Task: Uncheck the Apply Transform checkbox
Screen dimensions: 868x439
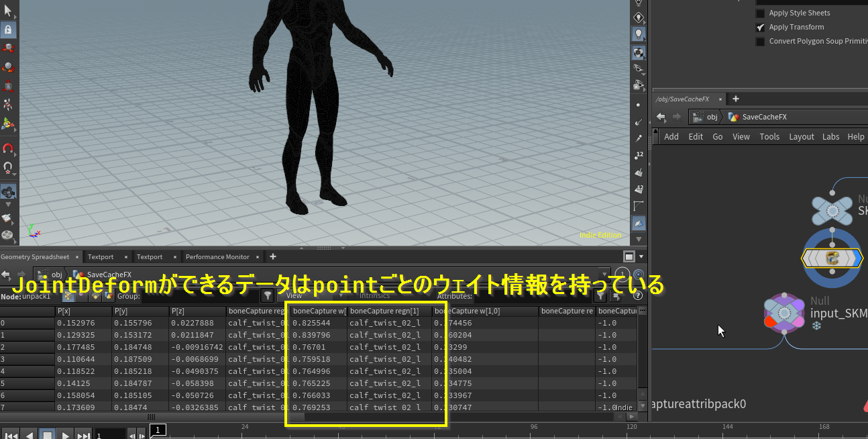Action: pyautogui.click(x=760, y=28)
